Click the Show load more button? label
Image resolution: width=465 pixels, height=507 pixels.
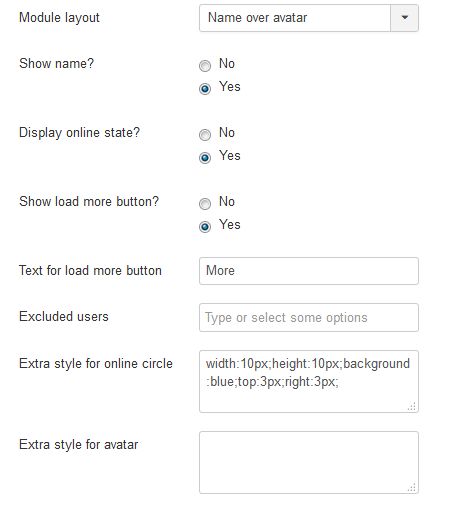[89, 202]
